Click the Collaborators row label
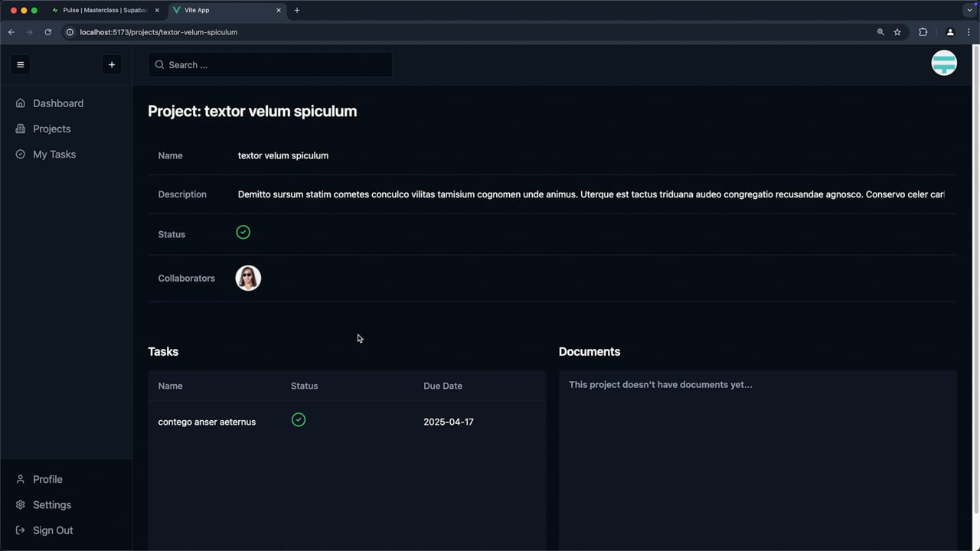The image size is (980, 551). pos(187,279)
